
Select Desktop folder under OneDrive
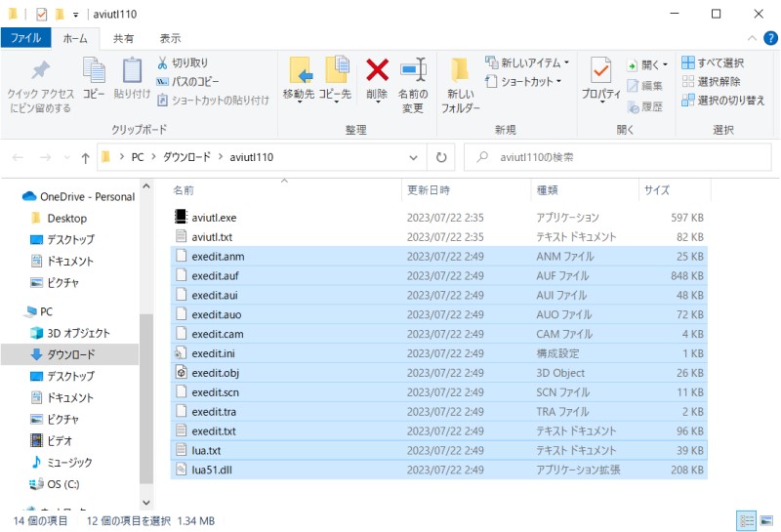[59, 219]
